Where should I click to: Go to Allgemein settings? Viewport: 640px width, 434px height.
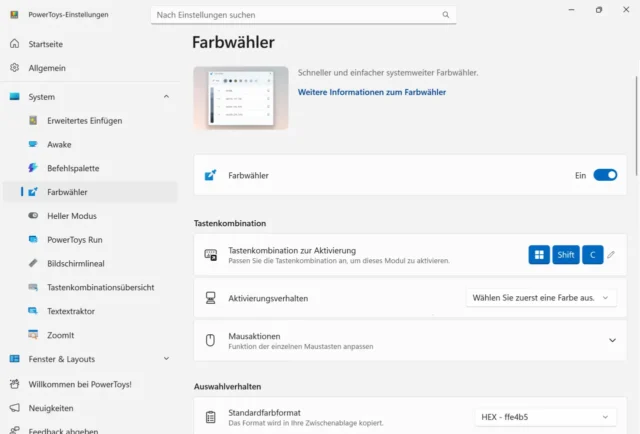pyautogui.click(x=47, y=68)
